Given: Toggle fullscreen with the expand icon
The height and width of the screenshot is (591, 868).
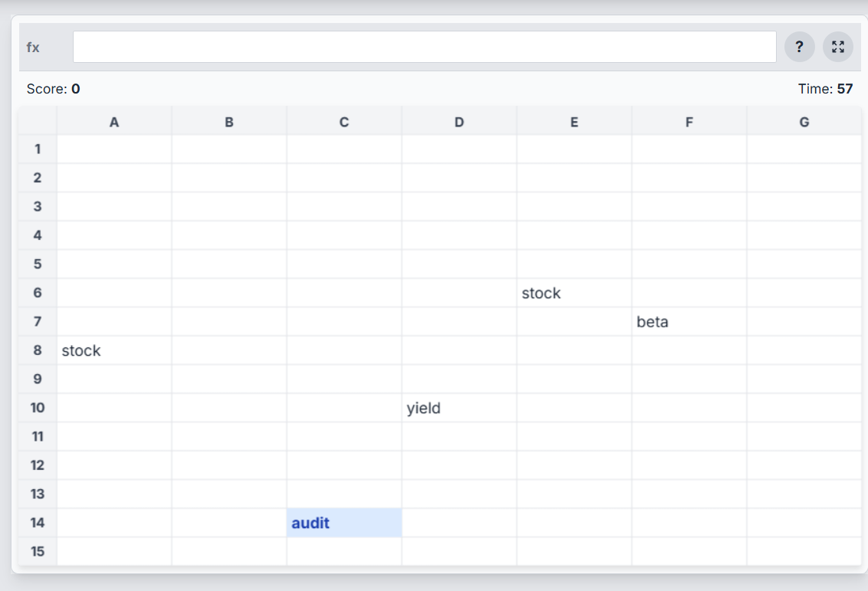Looking at the screenshot, I should (x=837, y=47).
